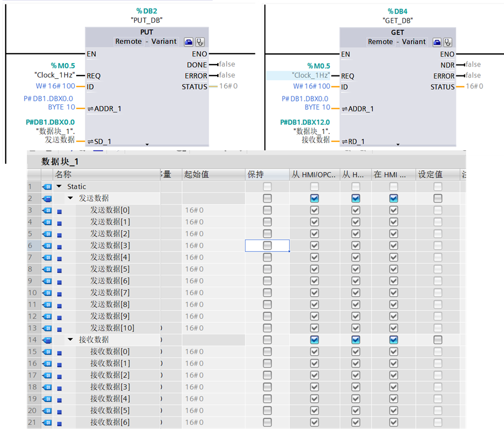504x429 pixels.
Task: Collapse the 接收数据 array node
Action: tap(71, 340)
